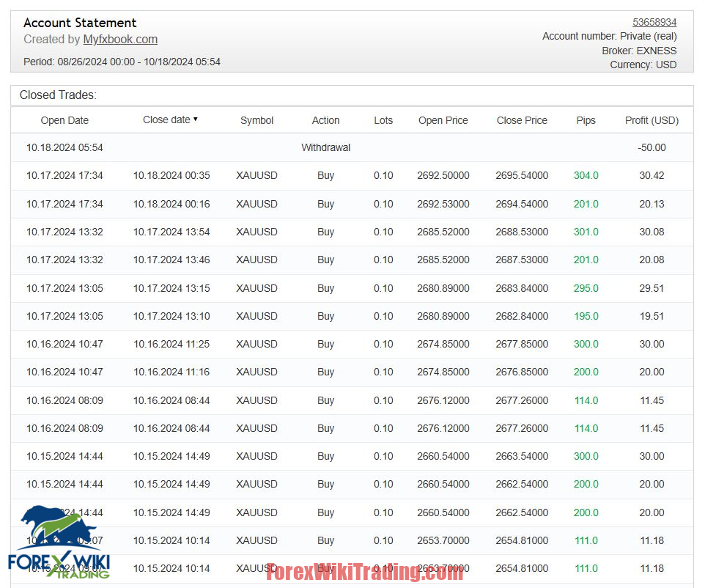The width and height of the screenshot is (716, 588).
Task: Select the Withdrawal entry row
Action: click(x=325, y=147)
